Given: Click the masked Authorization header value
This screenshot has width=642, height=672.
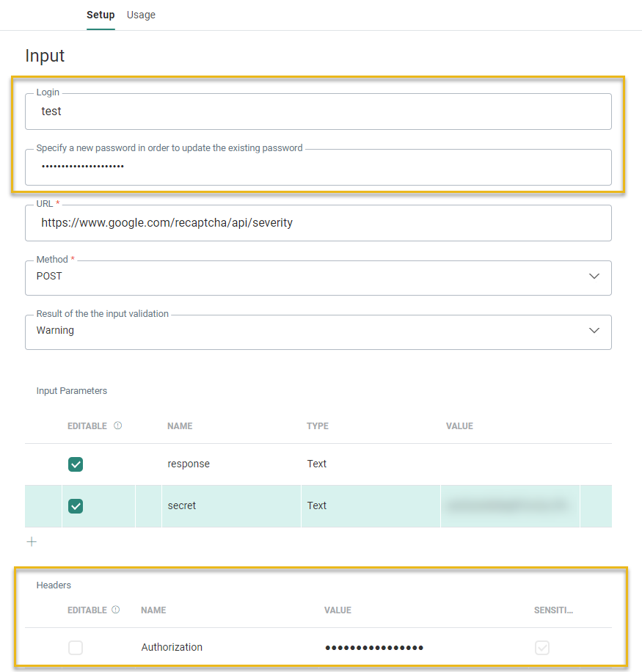Looking at the screenshot, I should pyautogui.click(x=374, y=648).
